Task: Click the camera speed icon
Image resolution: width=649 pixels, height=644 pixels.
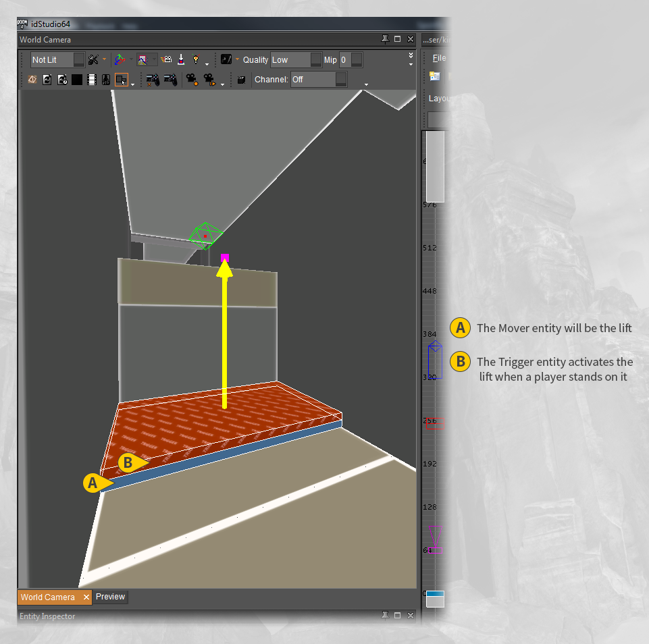Action: 166,59
